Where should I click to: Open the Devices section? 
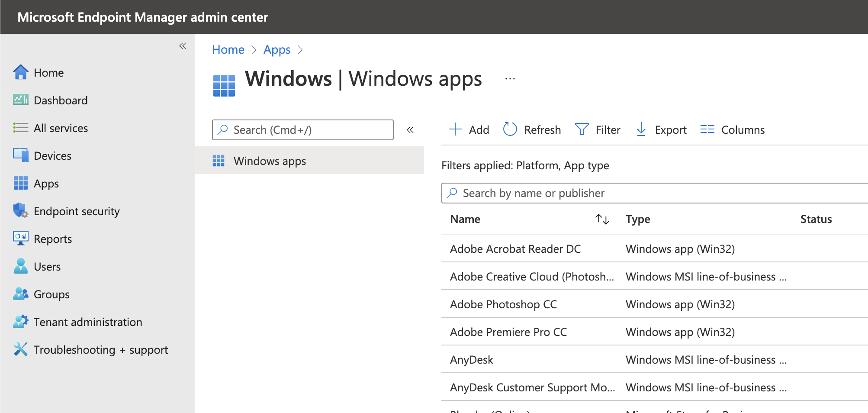52,156
